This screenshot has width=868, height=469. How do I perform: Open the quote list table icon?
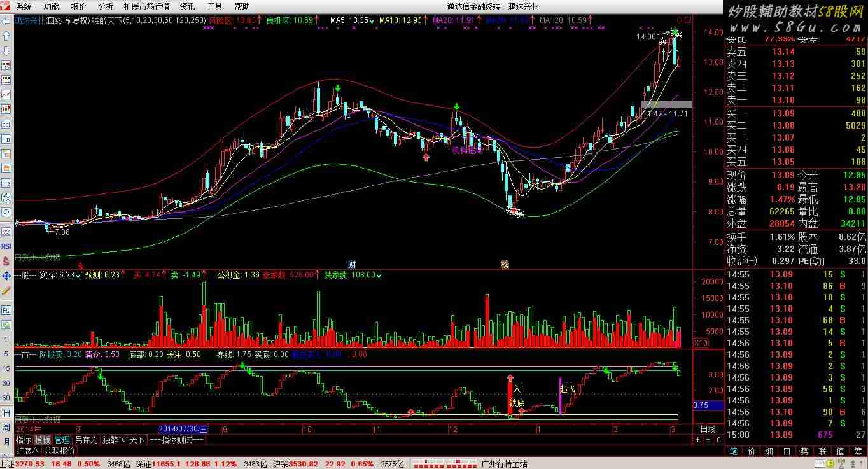(x=6, y=80)
